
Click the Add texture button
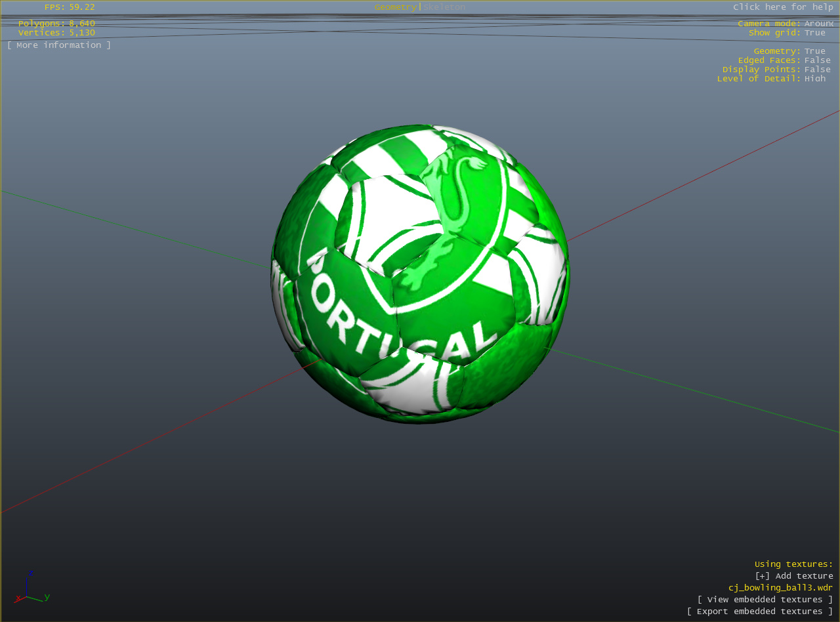[x=794, y=576]
